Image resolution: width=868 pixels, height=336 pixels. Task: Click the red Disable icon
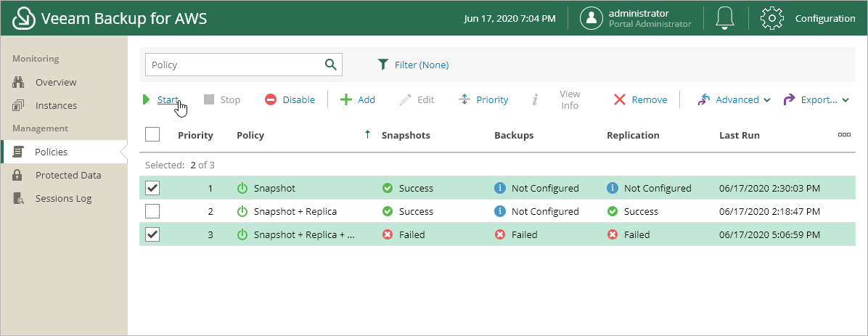(270, 99)
